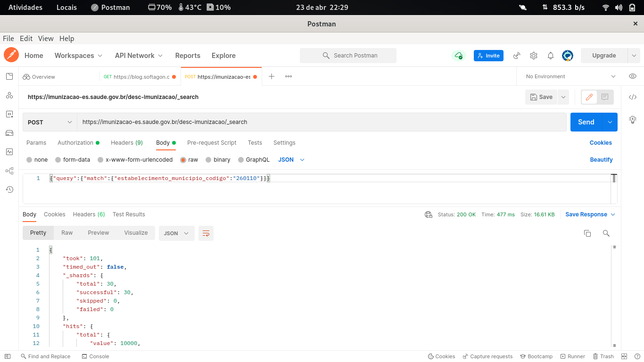Click the Beautify link

602,159
